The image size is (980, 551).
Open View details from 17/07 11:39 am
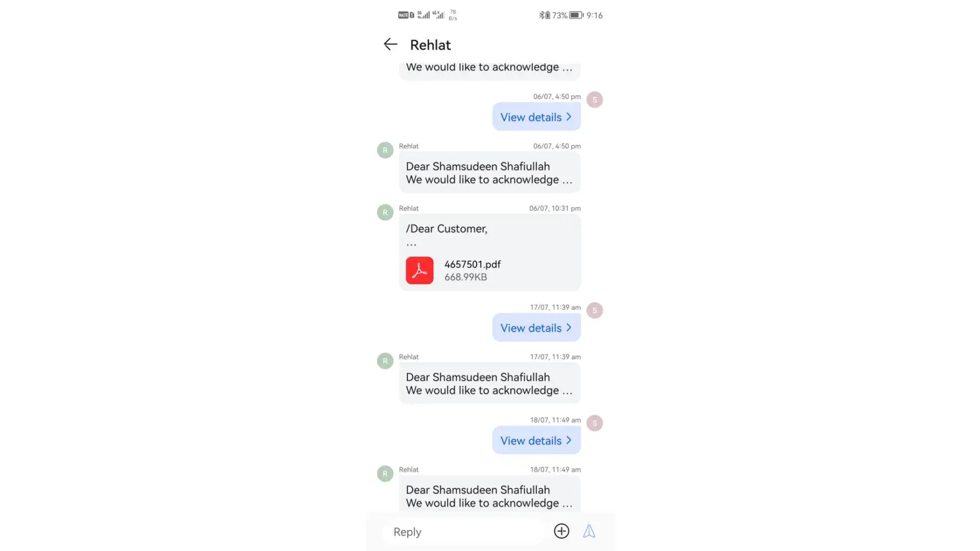(x=536, y=328)
